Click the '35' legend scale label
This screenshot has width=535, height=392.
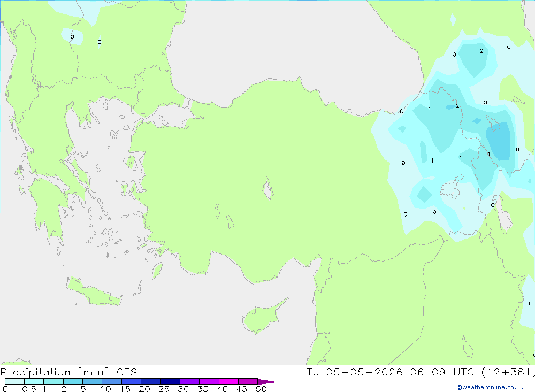tap(203, 389)
